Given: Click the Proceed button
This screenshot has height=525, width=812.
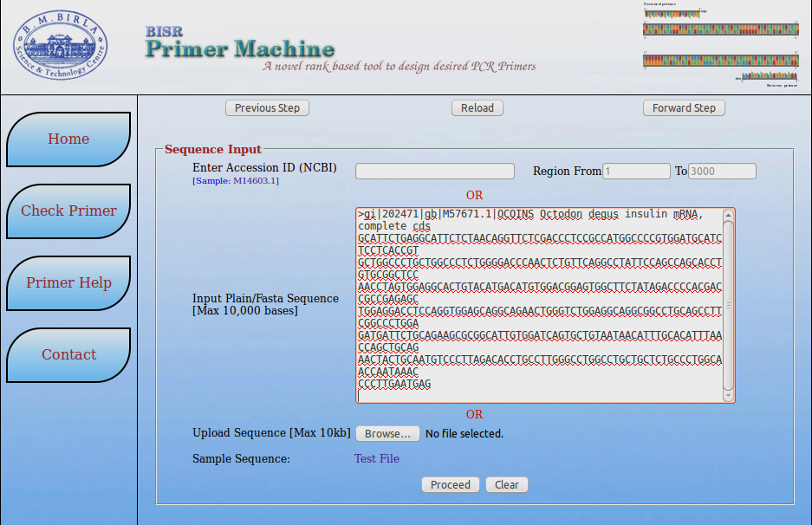Looking at the screenshot, I should pos(451,484).
